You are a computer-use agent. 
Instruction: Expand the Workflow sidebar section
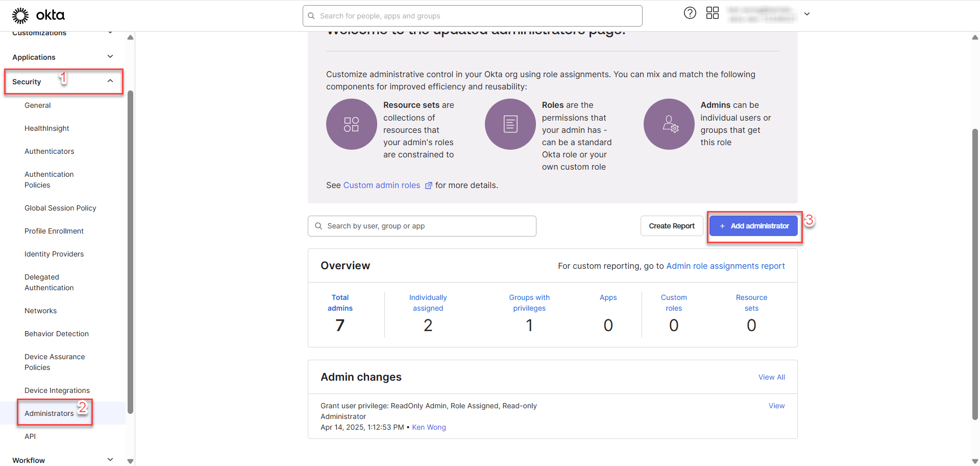pos(110,460)
